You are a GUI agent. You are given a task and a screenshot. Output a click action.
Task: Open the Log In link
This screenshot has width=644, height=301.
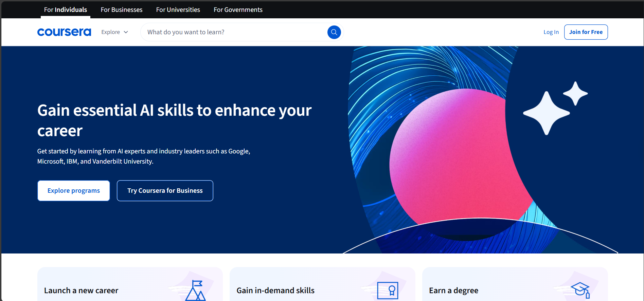[x=551, y=32]
